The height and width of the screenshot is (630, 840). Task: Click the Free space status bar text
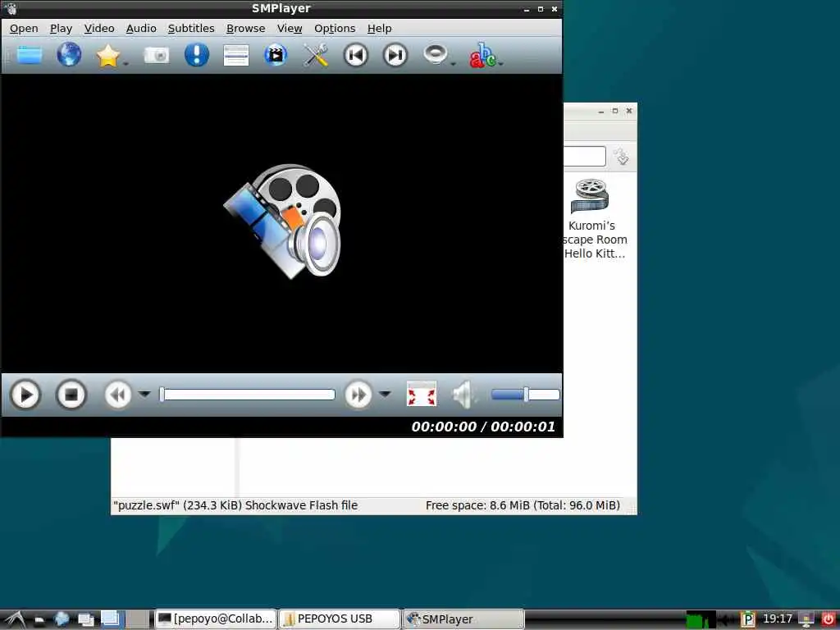[523, 505]
